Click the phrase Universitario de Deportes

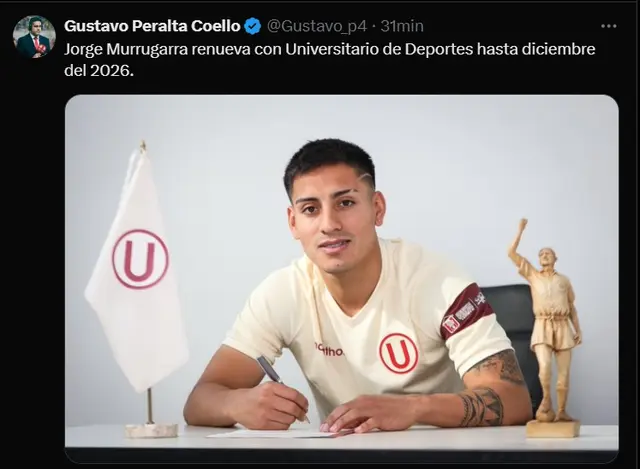tap(379, 49)
